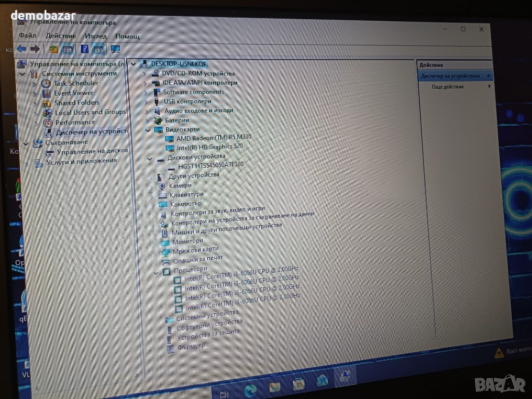
Task: Click the Forward arrow toolbar icon
Action: 35,49
